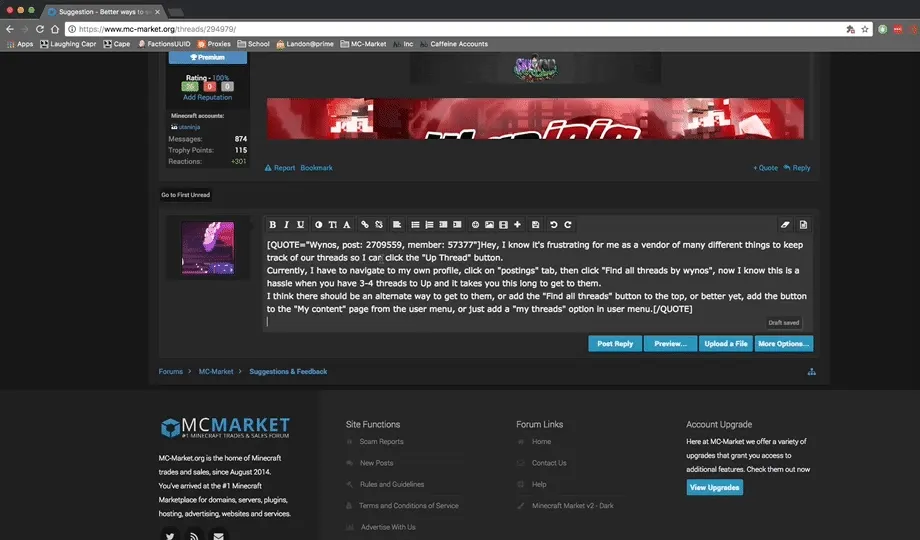
Task: Open the RSS feed footer icon
Action: tap(194, 535)
